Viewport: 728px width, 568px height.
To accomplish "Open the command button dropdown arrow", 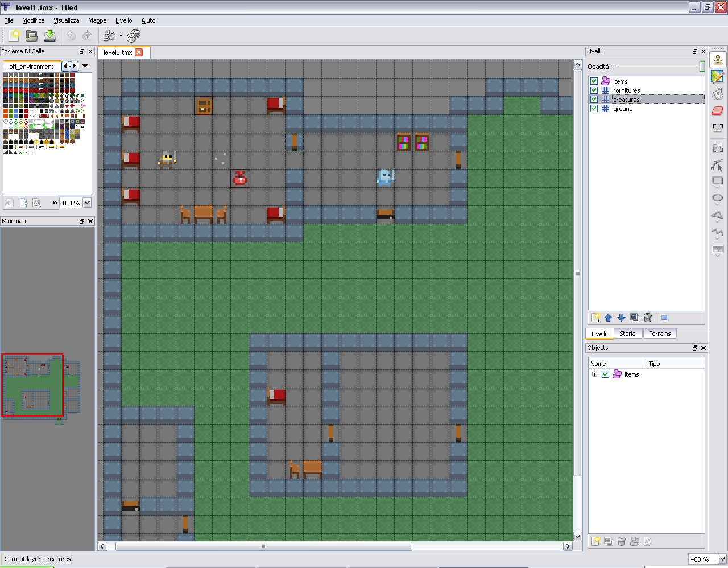I will [121, 36].
